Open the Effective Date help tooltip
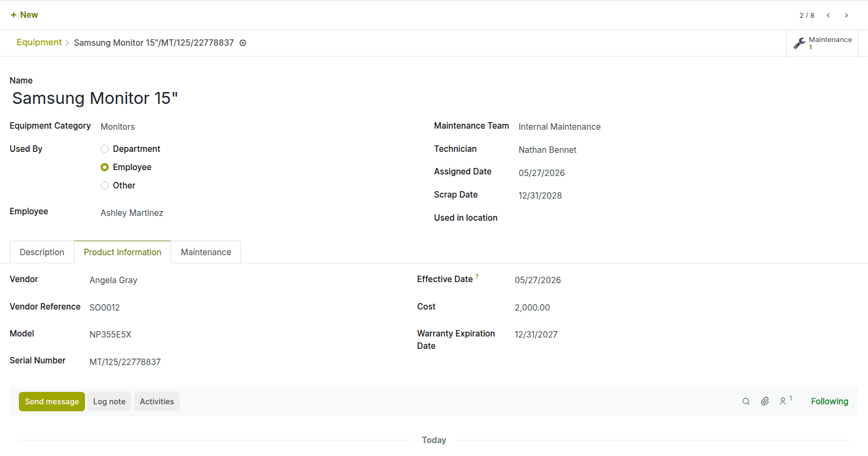Screen dimensions: 868x456 click(x=477, y=277)
